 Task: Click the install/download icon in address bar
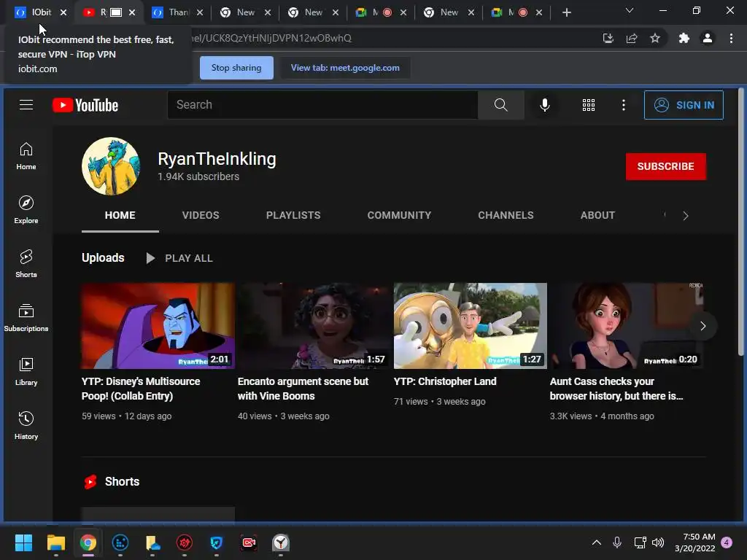click(608, 38)
